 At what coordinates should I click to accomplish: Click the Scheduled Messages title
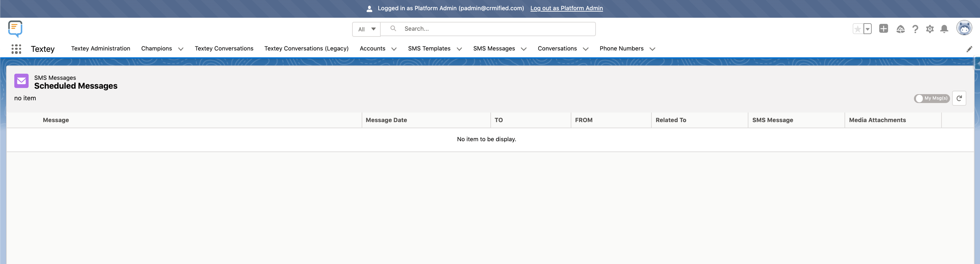[76, 86]
